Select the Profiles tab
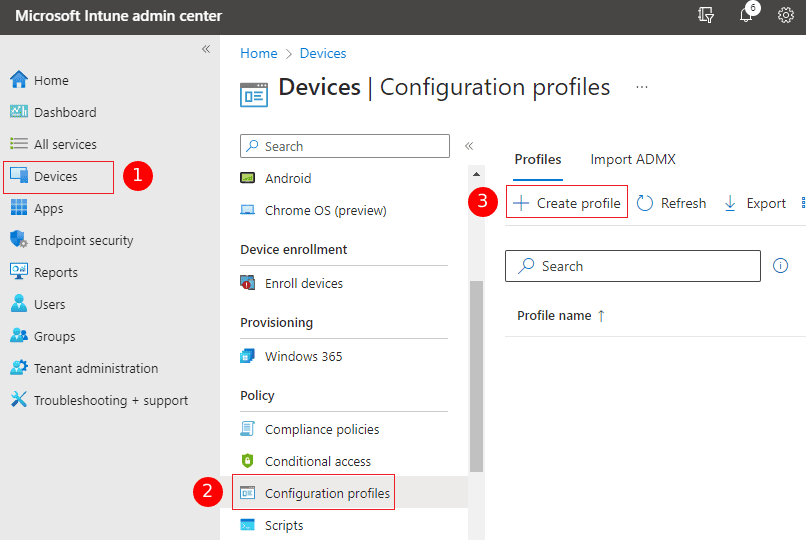 [537, 159]
